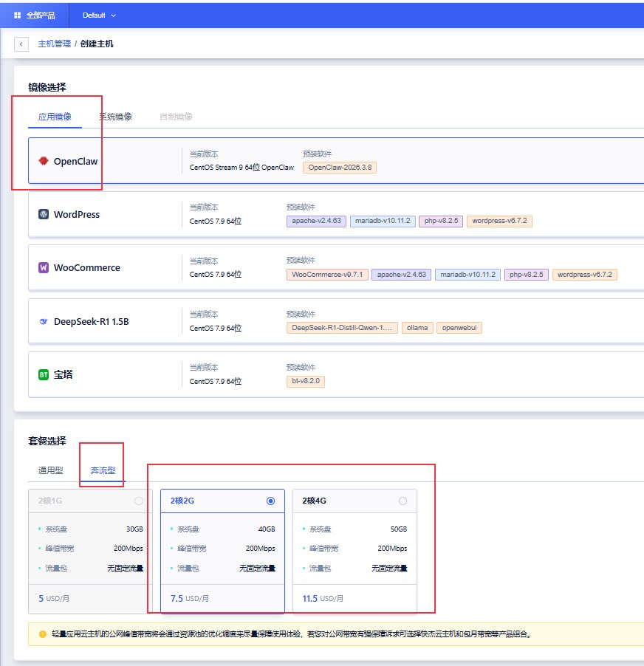Click the bt-v8.2.0 software tag

(306, 381)
